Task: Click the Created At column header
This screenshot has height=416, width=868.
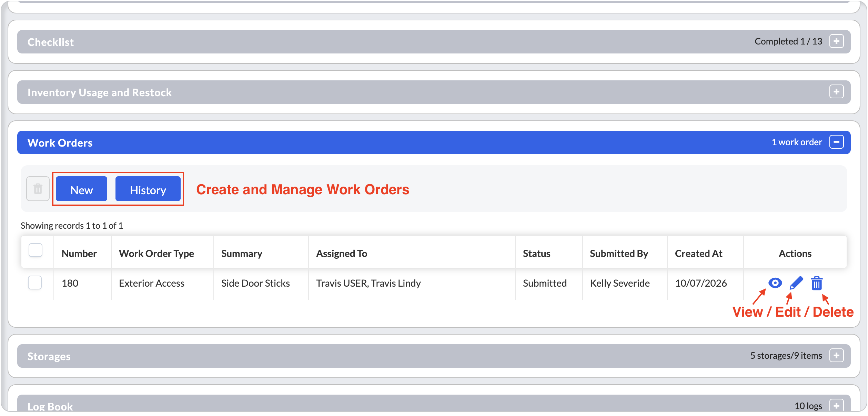Action: (x=698, y=254)
